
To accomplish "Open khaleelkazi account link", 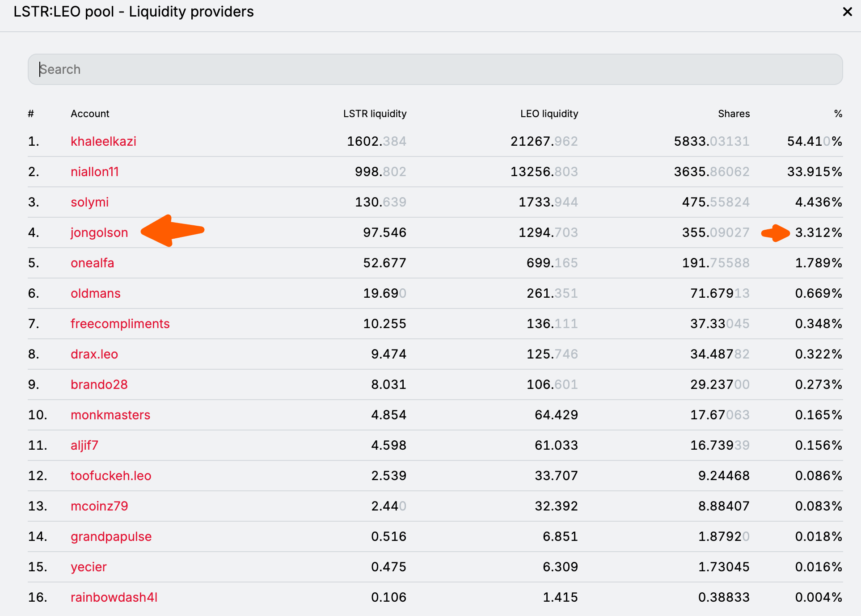I will (103, 141).
